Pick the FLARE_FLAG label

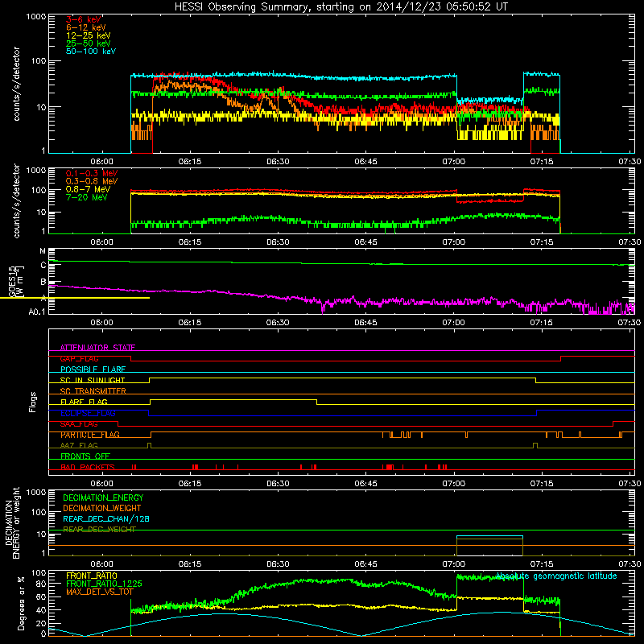pyautogui.click(x=84, y=402)
